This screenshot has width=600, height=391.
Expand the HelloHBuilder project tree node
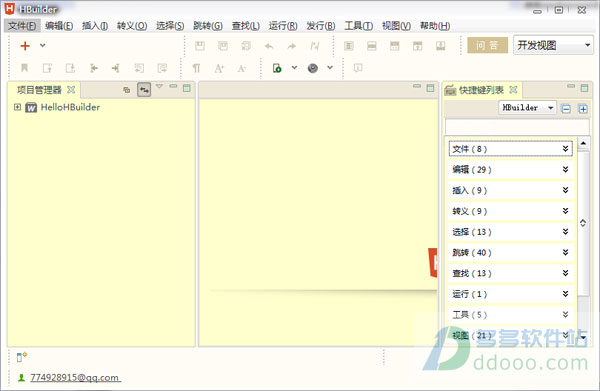(x=17, y=107)
